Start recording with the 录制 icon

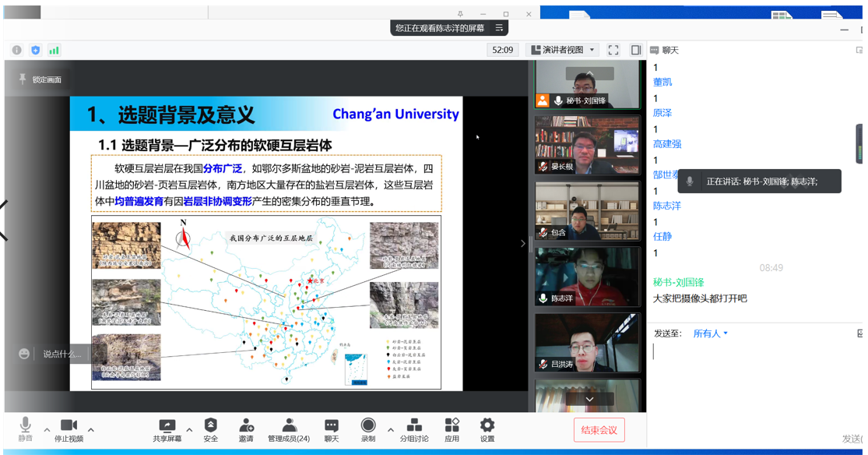(368, 425)
